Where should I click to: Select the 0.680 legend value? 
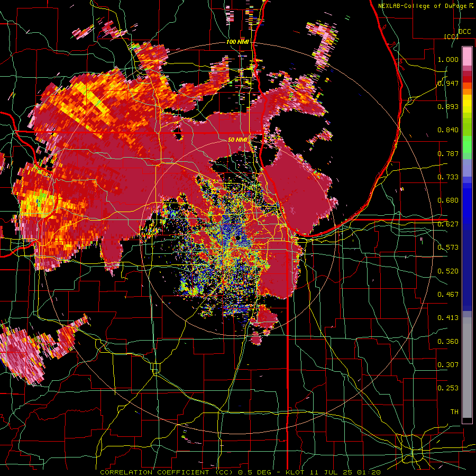(x=448, y=200)
